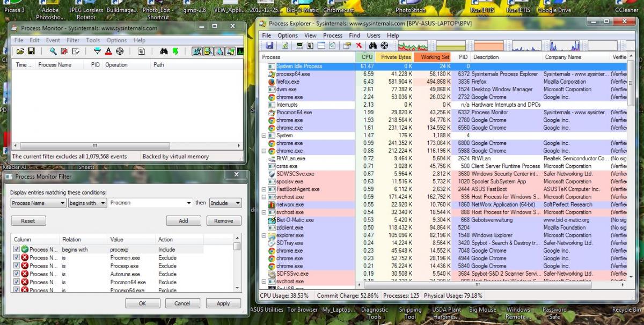Click Show Process Tree icon in Process Explorer

click(x=311, y=46)
